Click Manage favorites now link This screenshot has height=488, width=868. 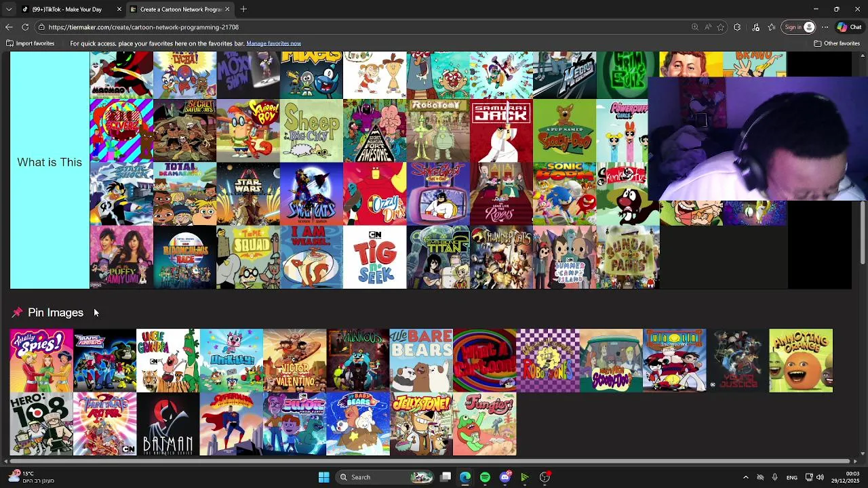click(x=273, y=43)
